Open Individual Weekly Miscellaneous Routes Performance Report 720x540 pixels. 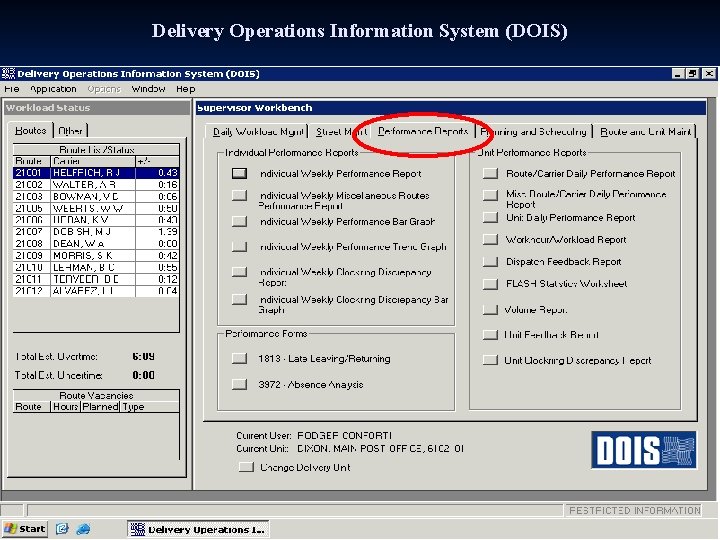click(239, 195)
